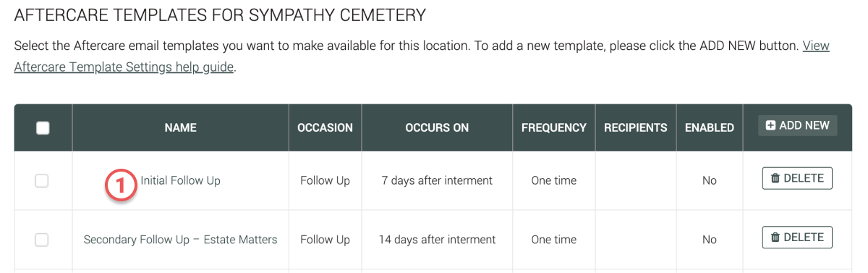
Task: Click the FREQUENCY column header
Action: click(x=554, y=127)
